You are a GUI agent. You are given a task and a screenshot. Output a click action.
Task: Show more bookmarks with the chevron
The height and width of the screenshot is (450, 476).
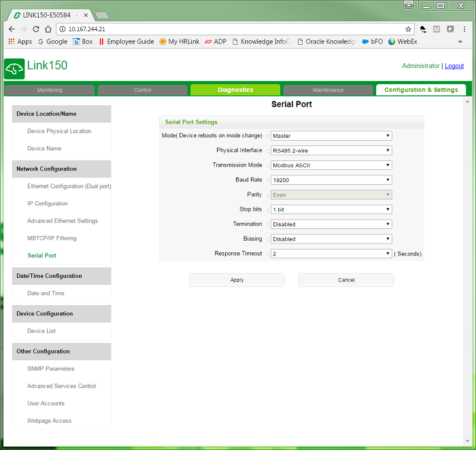(x=460, y=41)
